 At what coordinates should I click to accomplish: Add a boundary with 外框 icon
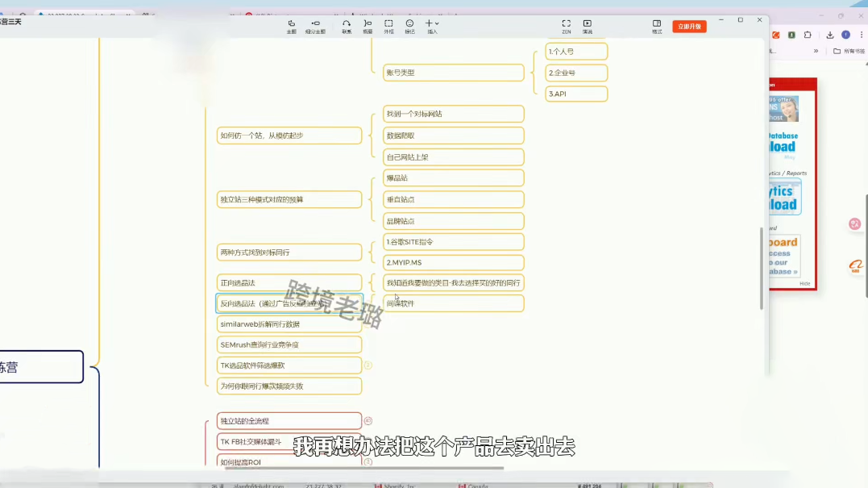pyautogui.click(x=388, y=26)
